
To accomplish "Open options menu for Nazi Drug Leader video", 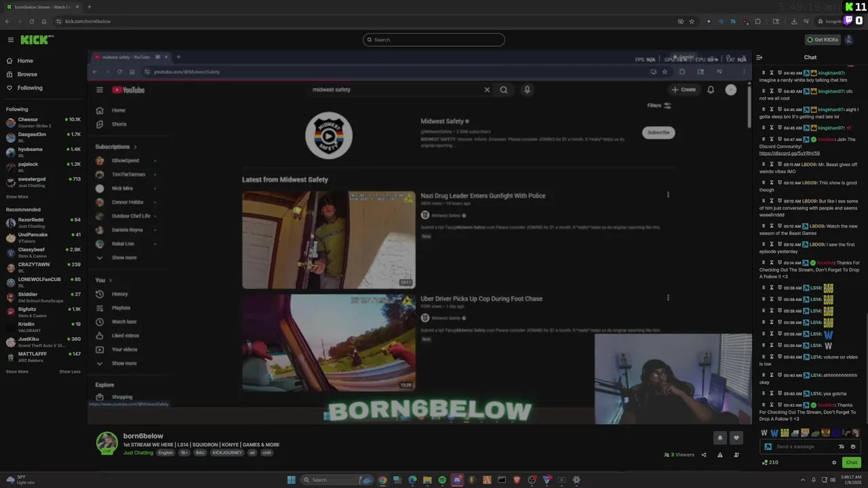I will tap(668, 195).
